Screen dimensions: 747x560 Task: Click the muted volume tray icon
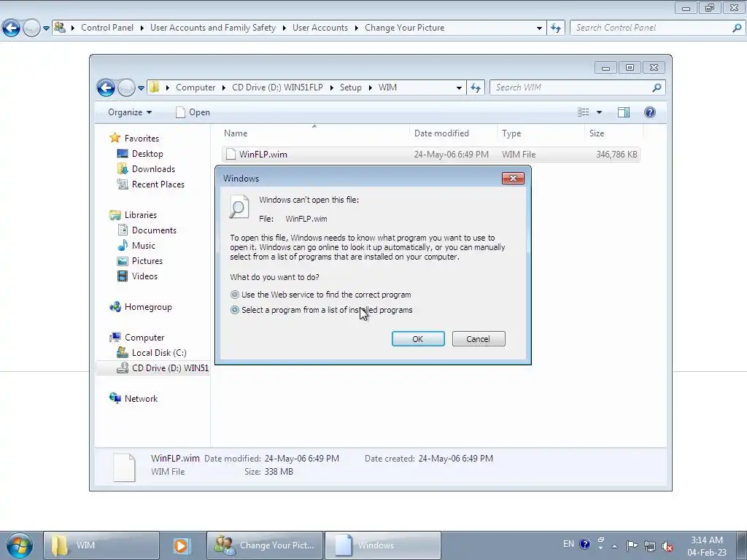pos(668,546)
